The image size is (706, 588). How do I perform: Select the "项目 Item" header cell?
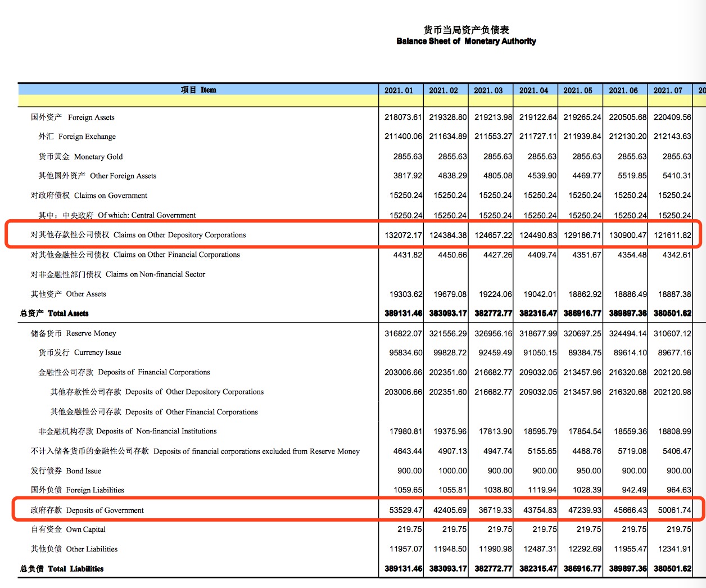click(198, 90)
